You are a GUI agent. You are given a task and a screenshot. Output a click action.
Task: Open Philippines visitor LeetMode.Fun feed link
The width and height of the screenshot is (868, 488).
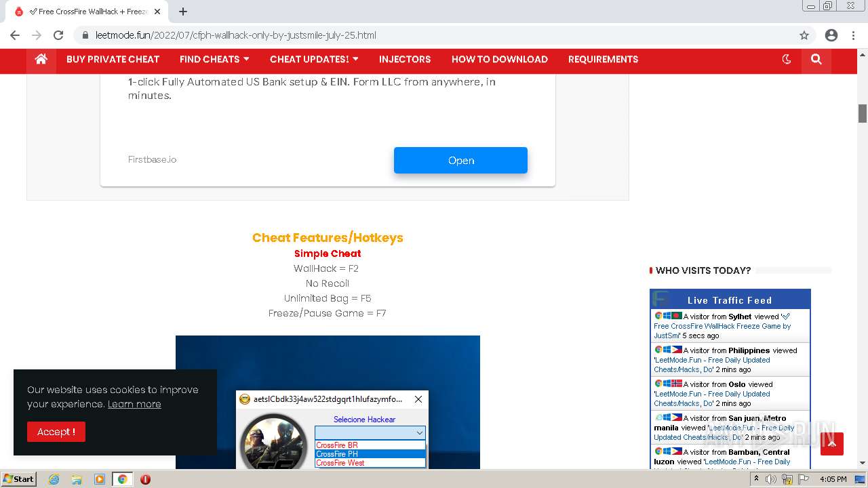(712, 365)
